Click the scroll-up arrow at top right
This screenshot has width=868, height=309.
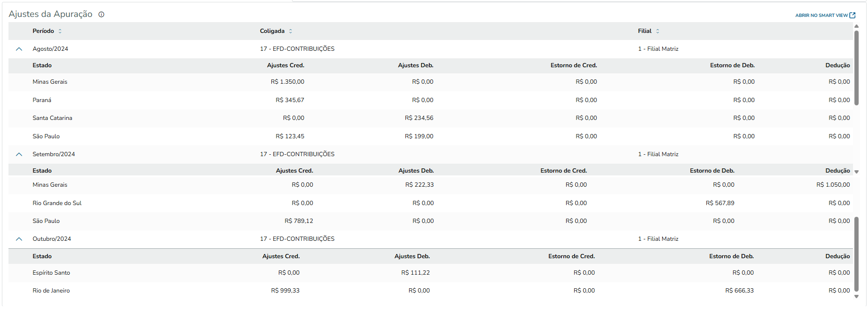(x=856, y=26)
